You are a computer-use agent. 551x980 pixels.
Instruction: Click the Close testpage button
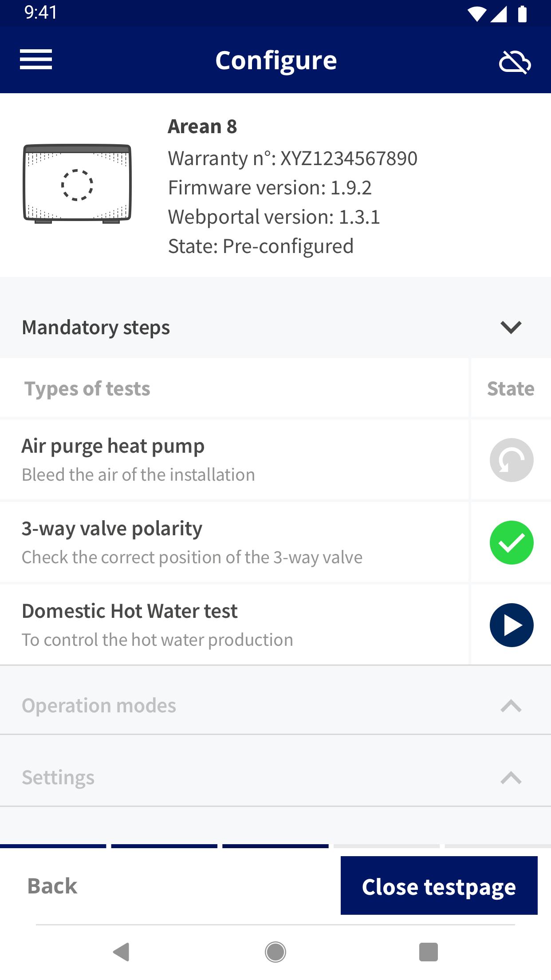[x=439, y=885]
